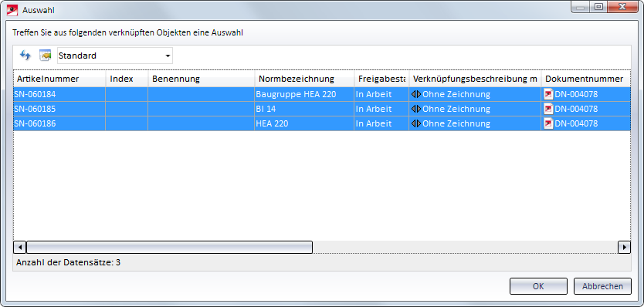The image size is (644, 307).
Task: Cancel the dialog with Abbrechen
Action: (x=602, y=286)
